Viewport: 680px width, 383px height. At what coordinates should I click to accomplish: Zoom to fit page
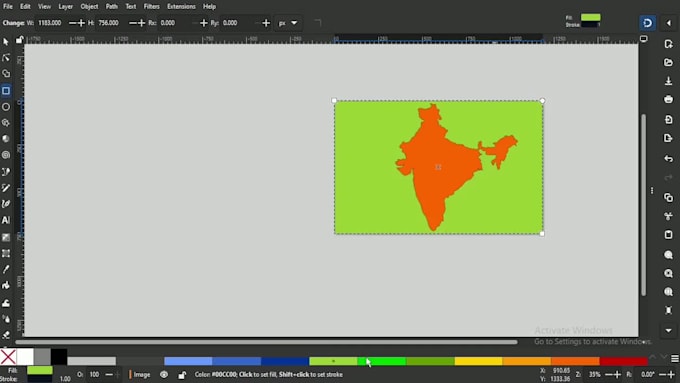click(668, 292)
